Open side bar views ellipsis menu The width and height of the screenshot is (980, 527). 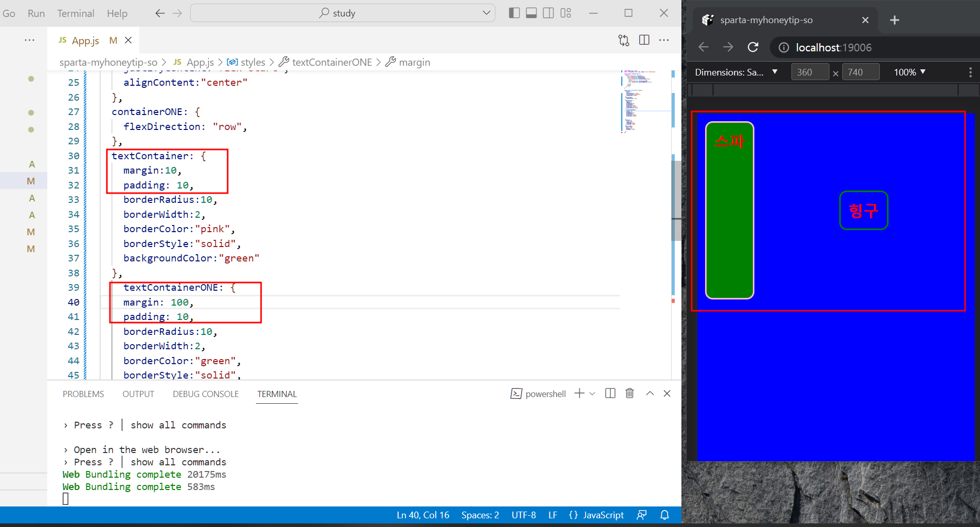coord(30,40)
